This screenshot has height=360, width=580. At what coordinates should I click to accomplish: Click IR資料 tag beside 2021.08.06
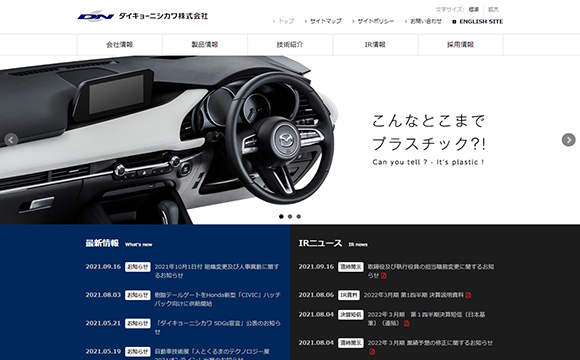click(x=349, y=295)
